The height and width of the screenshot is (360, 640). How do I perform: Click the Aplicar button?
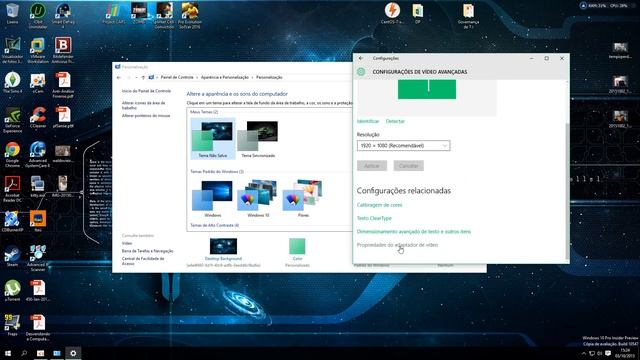pos(372,166)
